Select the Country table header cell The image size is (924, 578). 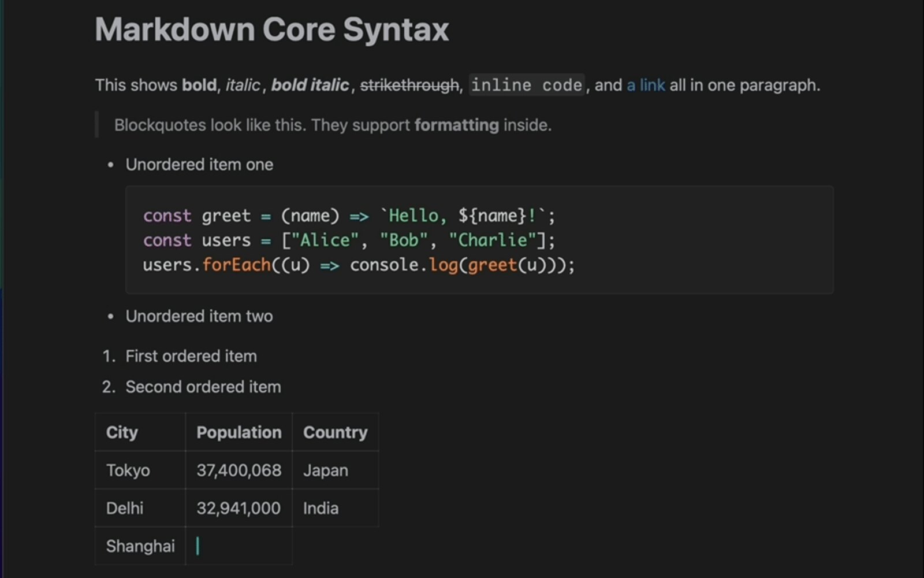pyautogui.click(x=336, y=432)
